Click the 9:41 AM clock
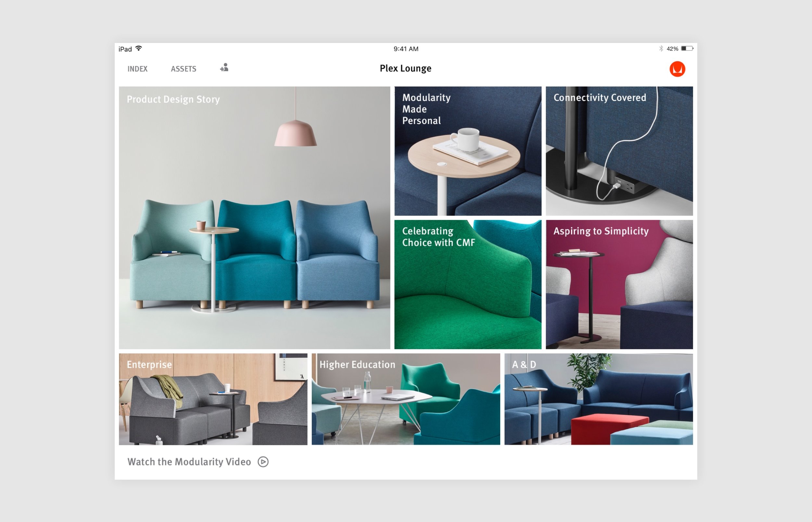The width and height of the screenshot is (812, 522). pyautogui.click(x=406, y=49)
